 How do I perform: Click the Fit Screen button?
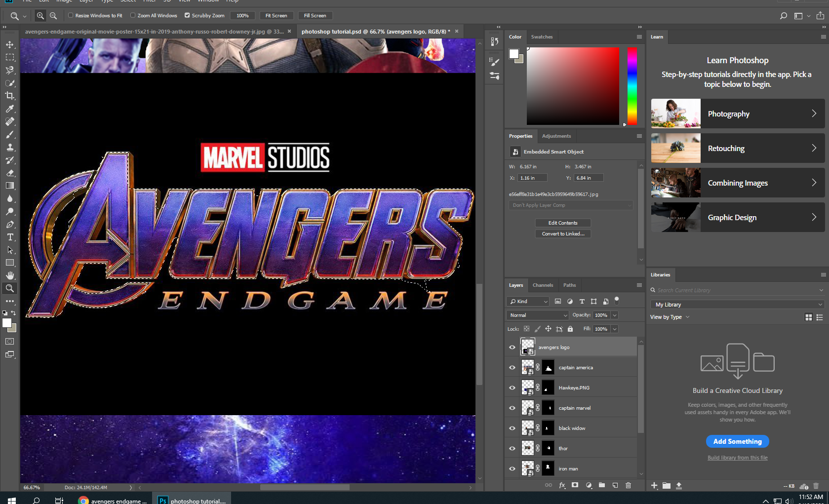pos(276,16)
